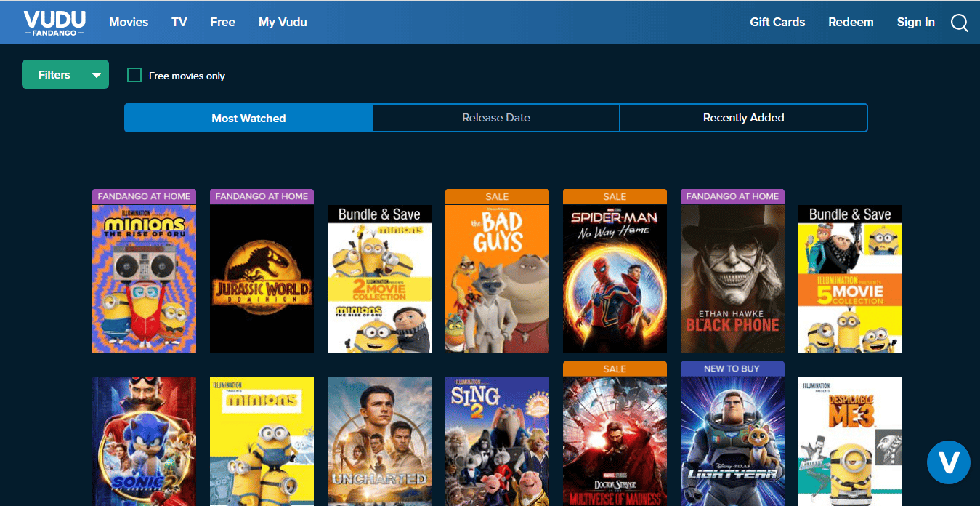Open the Jurassic World Dominion poster
Viewport: 980px width, 506px height.
click(x=262, y=278)
